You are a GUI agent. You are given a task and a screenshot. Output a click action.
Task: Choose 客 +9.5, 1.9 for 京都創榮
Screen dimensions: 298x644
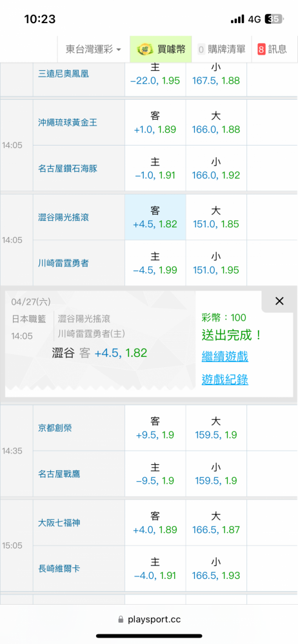(155, 428)
